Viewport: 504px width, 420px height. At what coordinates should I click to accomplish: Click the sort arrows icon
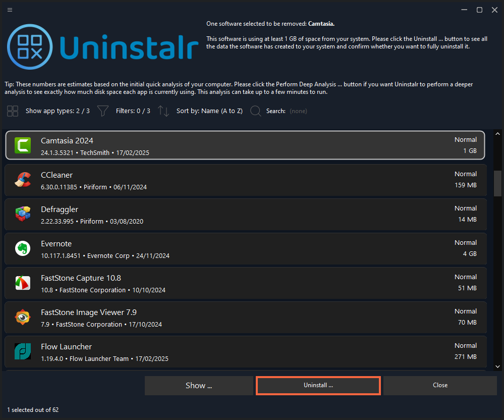[163, 111]
